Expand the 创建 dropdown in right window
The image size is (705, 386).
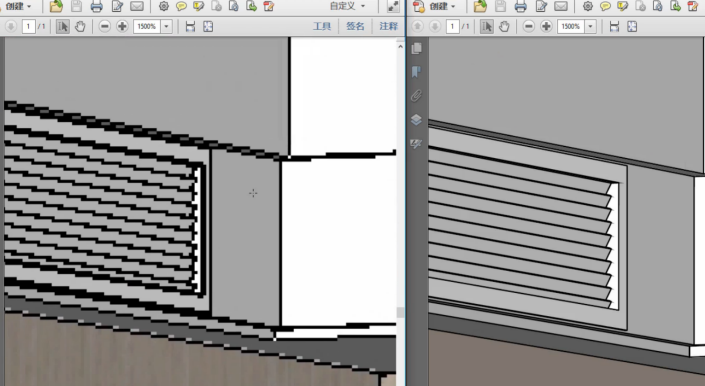click(x=442, y=6)
